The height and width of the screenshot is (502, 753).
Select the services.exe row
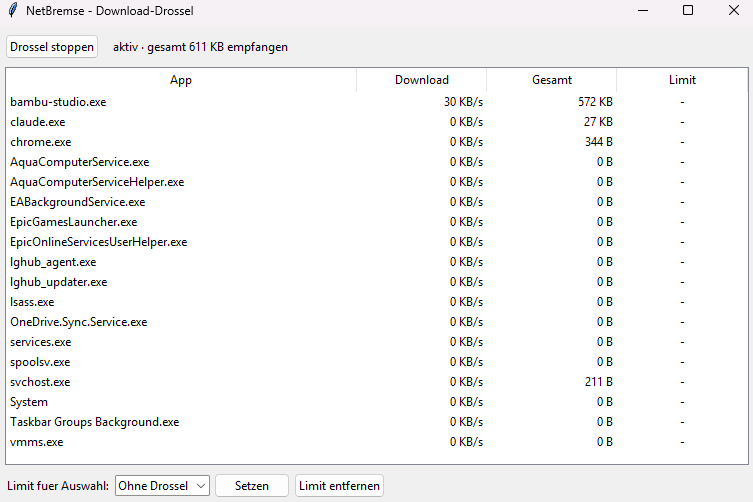376,342
